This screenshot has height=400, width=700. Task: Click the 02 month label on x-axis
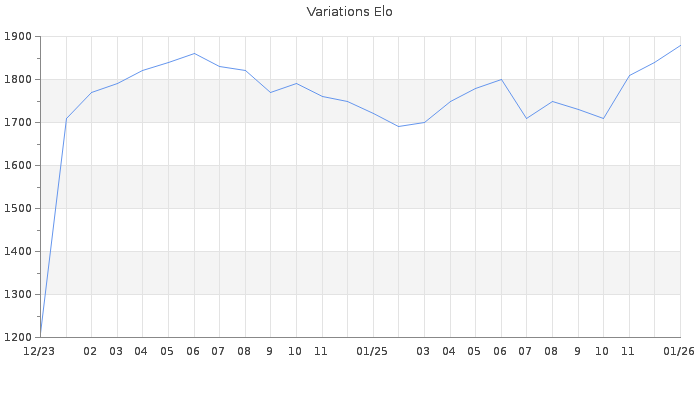pyautogui.click(x=91, y=352)
